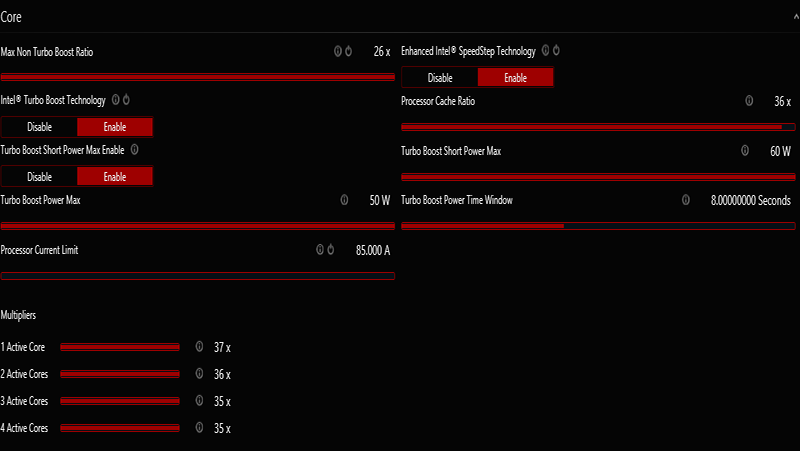The image size is (800, 451).
Task: Open info icon for Turbo Boost Short Power Max Enable
Action: tap(134, 149)
